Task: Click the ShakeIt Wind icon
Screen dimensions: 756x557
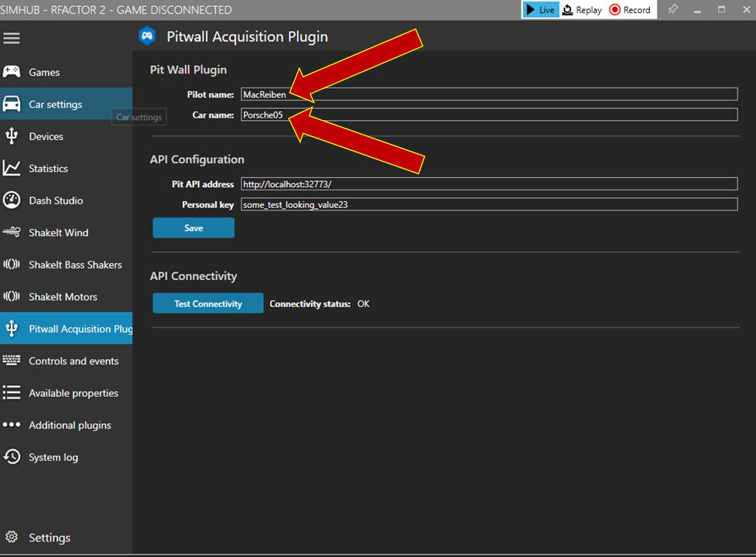Action: [12, 232]
